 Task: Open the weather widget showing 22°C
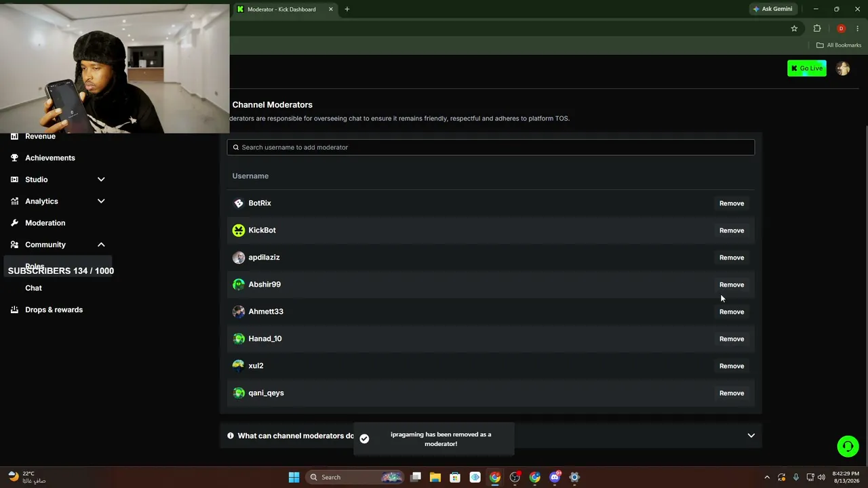tap(27, 477)
